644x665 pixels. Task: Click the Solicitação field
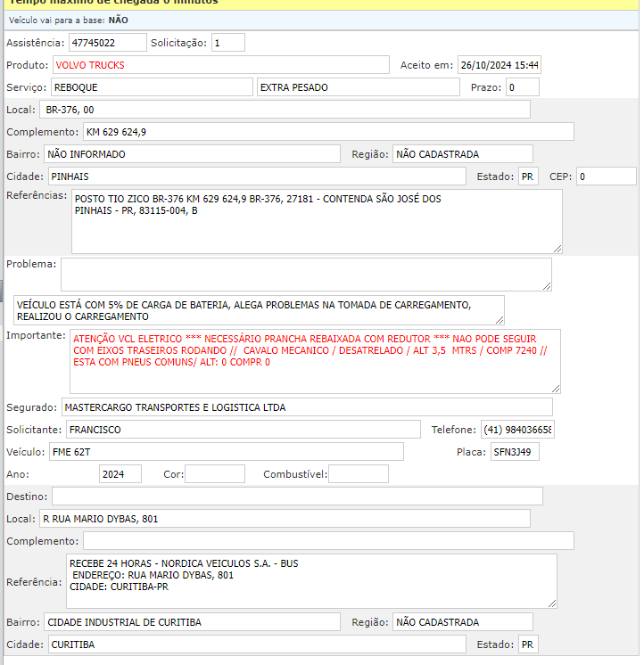pyautogui.click(x=228, y=43)
